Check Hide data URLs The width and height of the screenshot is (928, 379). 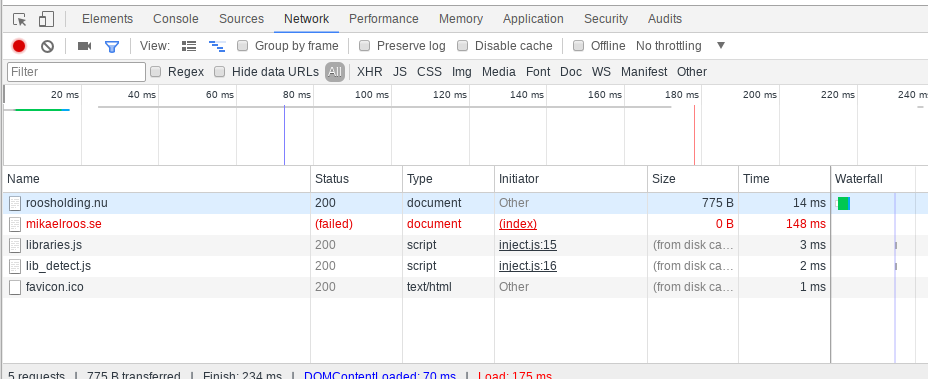pos(220,72)
